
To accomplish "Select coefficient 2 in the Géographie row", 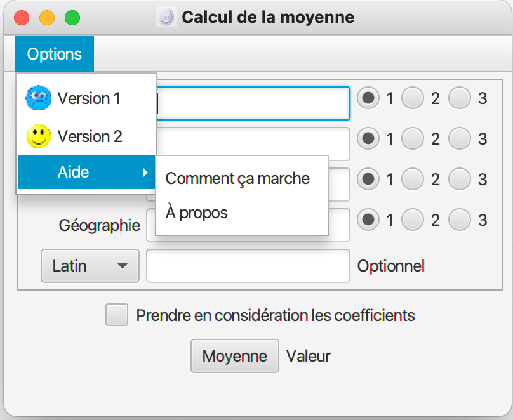I will [x=413, y=220].
